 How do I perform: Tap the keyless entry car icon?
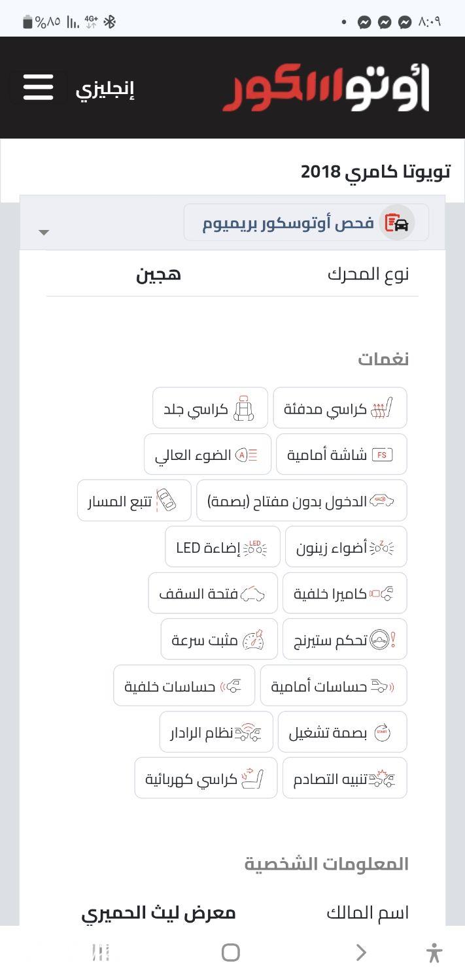pyautogui.click(x=382, y=501)
